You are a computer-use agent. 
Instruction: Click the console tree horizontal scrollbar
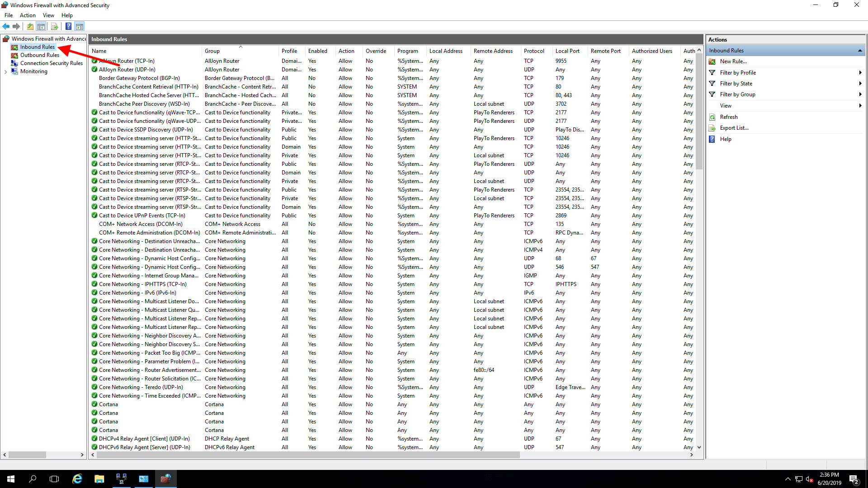coord(27,455)
